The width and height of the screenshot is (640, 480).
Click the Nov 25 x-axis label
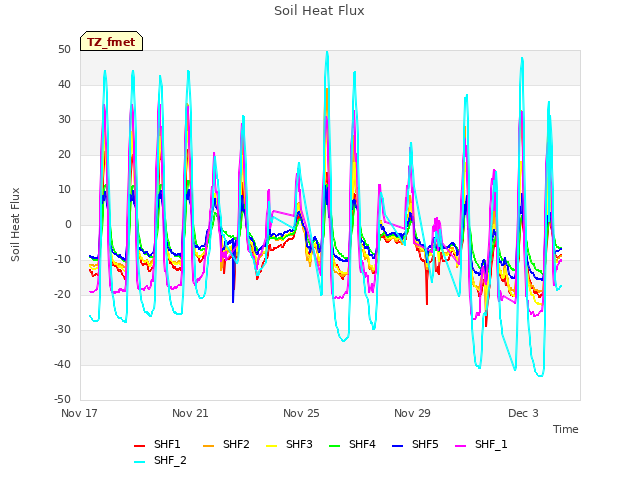pyautogui.click(x=301, y=413)
